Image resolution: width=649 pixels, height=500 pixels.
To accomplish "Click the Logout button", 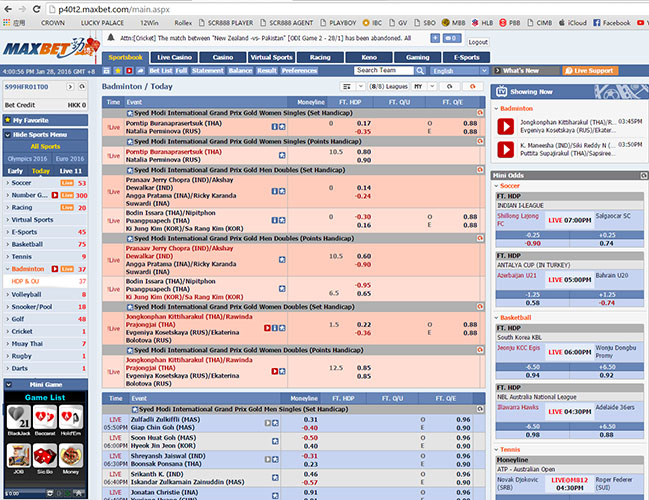I will click(478, 42).
